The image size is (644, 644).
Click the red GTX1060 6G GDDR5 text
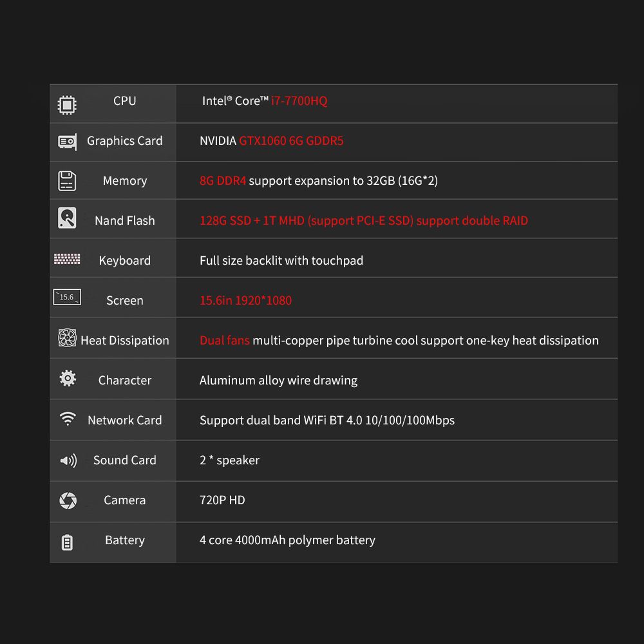291,141
